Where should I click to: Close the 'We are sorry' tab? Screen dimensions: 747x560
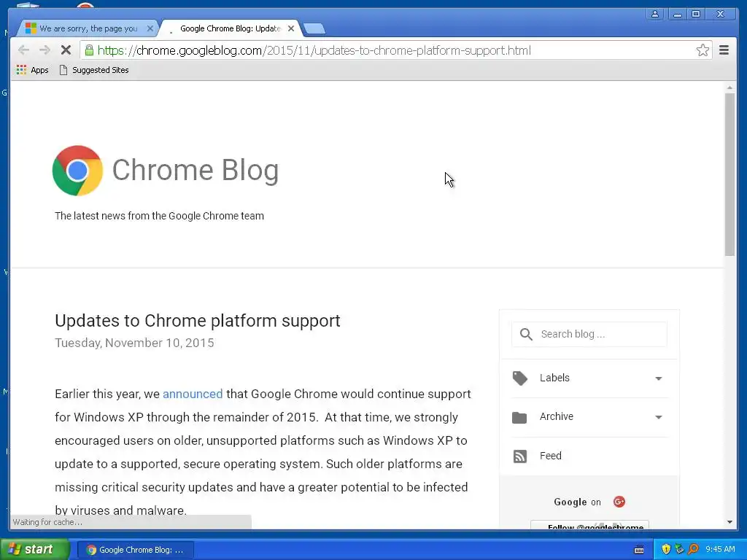(150, 28)
